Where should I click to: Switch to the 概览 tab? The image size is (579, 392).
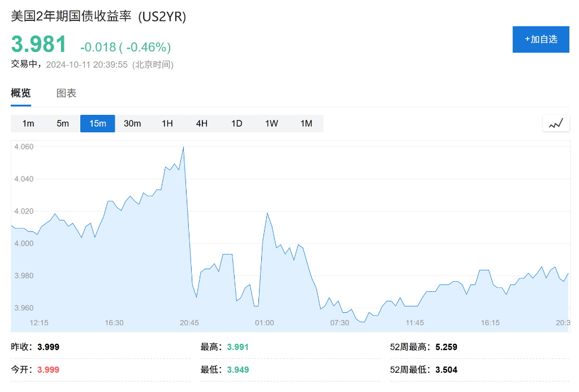tap(21, 93)
